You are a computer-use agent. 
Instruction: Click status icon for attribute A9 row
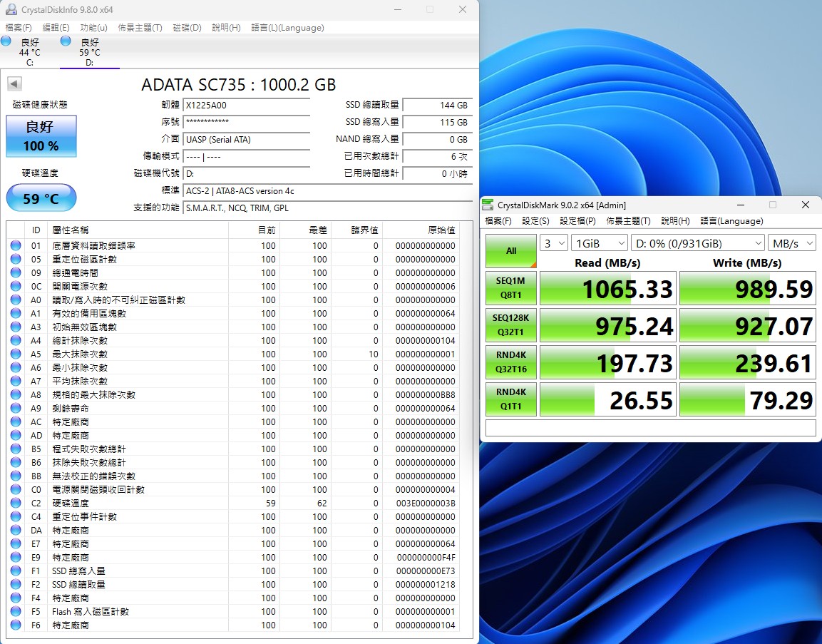click(16, 408)
